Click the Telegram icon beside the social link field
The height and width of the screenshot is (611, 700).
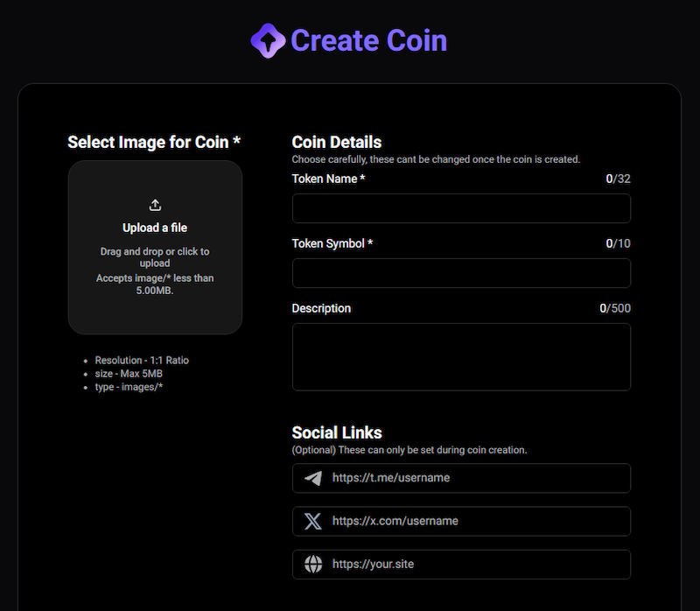pyautogui.click(x=312, y=478)
